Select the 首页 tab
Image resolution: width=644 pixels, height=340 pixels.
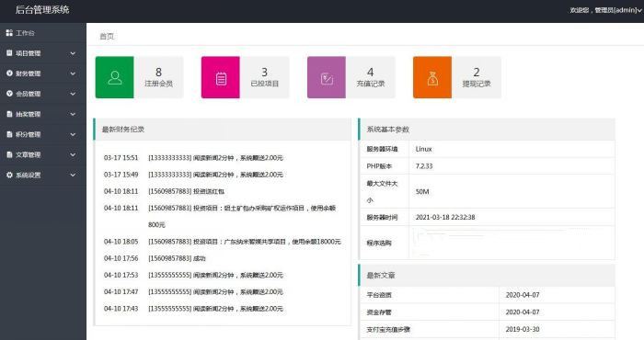(x=107, y=36)
